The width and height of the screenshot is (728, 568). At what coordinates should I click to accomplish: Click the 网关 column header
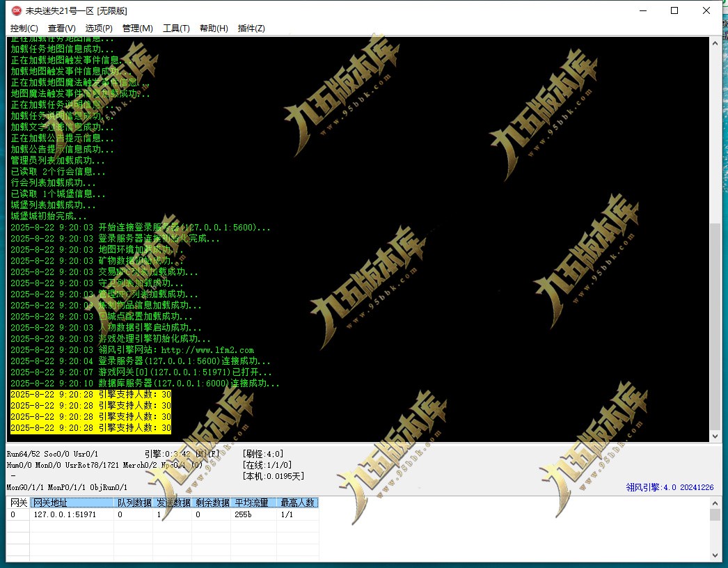pos(19,503)
